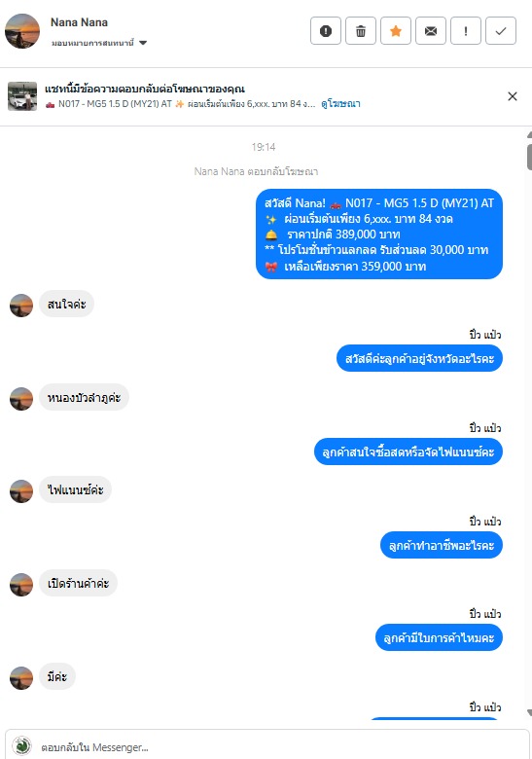532x759 pixels.
Task: Mark conversation done with the checkmark
Action: 501,31
